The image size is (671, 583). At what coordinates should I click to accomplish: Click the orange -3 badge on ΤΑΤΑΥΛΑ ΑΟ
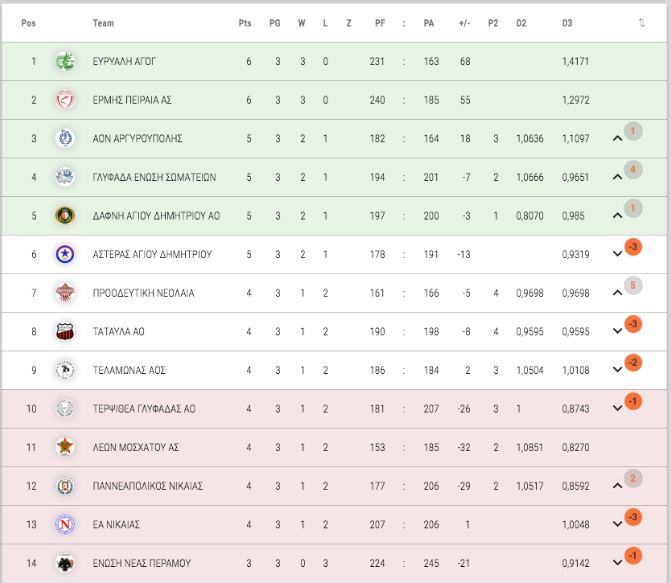pyautogui.click(x=633, y=324)
